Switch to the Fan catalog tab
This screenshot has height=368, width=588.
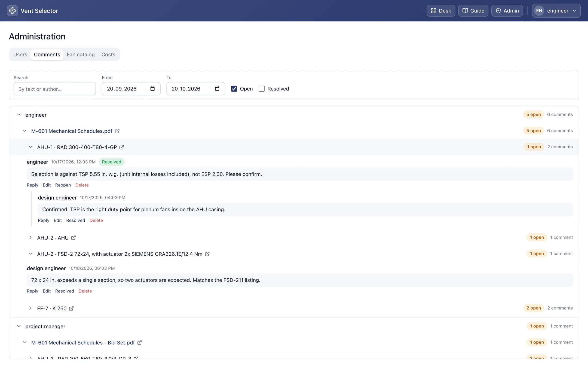coord(81,55)
